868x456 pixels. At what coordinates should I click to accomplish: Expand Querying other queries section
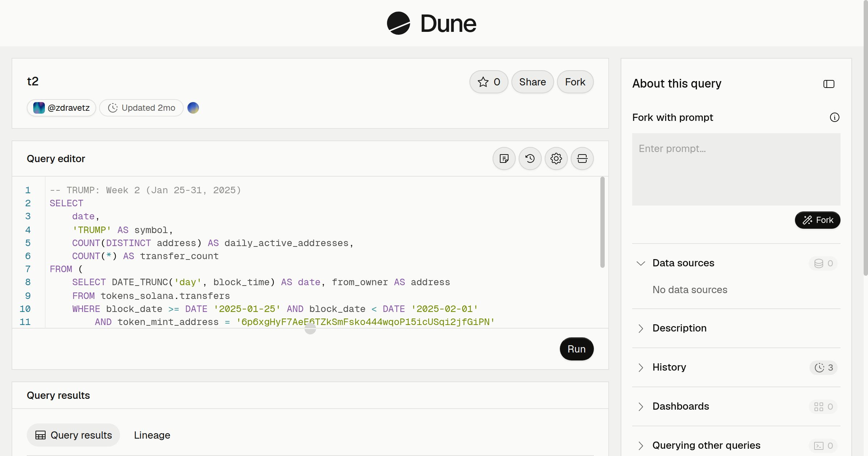641,446
